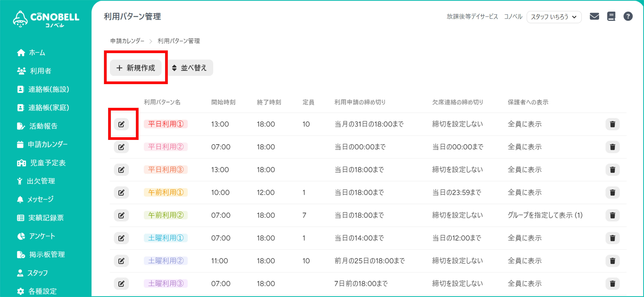Open 実績記録票 in sidebar
Viewport: 644px width, 297px height.
(40, 218)
